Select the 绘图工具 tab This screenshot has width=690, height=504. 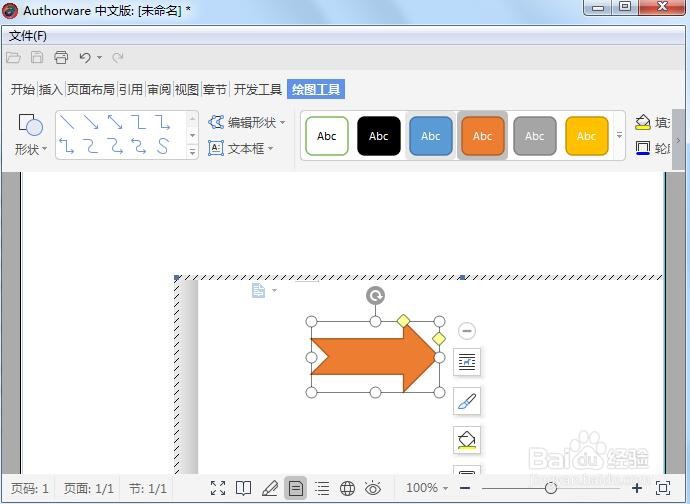[x=316, y=89]
